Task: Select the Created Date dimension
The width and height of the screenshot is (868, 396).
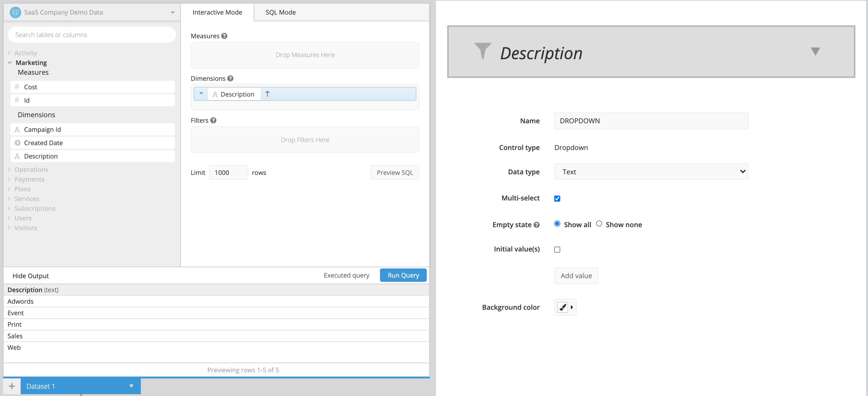Action: click(x=93, y=143)
